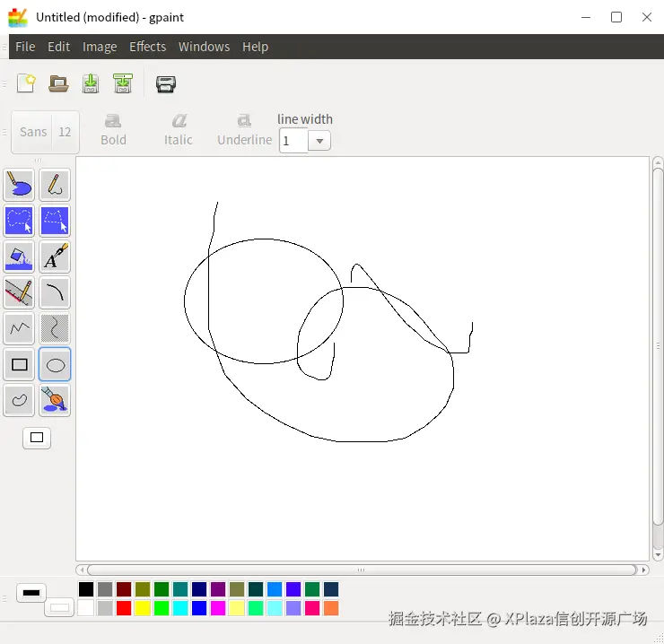The image size is (664, 644).
Task: Click the line width value field
Action: pyautogui.click(x=293, y=141)
